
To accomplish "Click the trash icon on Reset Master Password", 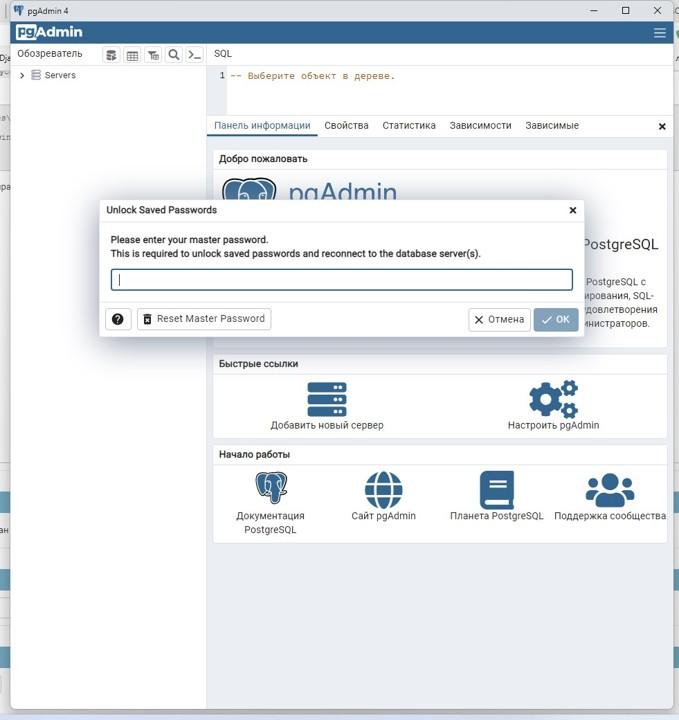I will click(147, 319).
